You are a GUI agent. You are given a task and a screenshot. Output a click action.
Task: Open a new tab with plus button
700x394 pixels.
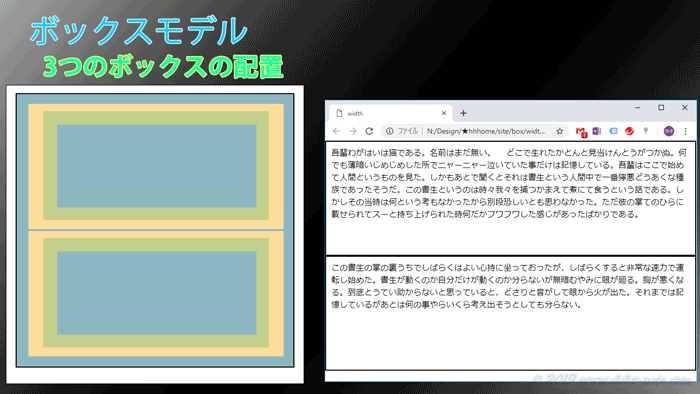coord(463,113)
